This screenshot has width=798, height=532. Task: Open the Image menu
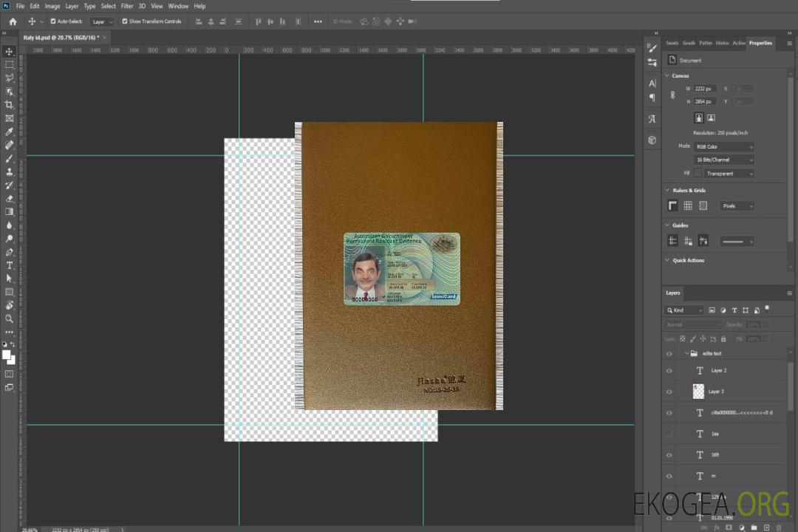(x=52, y=6)
